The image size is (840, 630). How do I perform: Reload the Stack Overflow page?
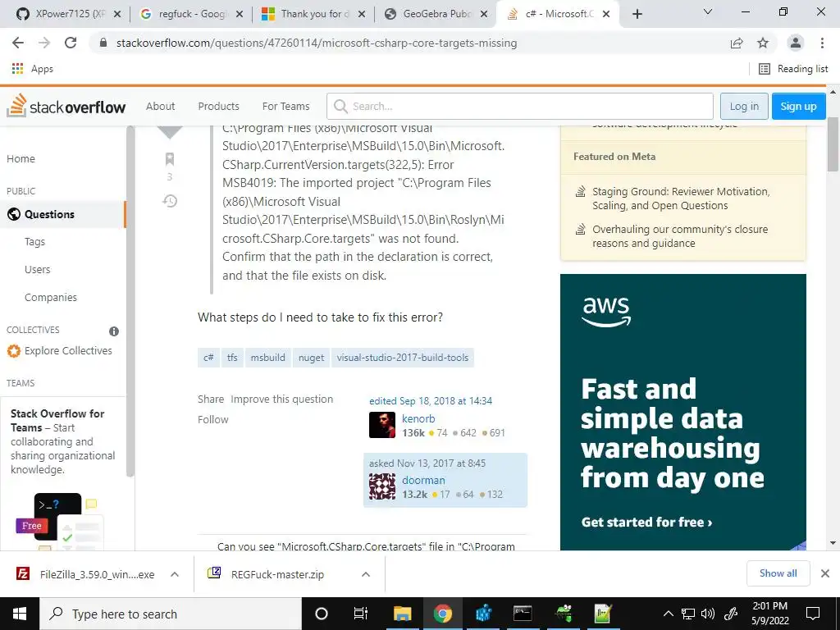pos(71,43)
